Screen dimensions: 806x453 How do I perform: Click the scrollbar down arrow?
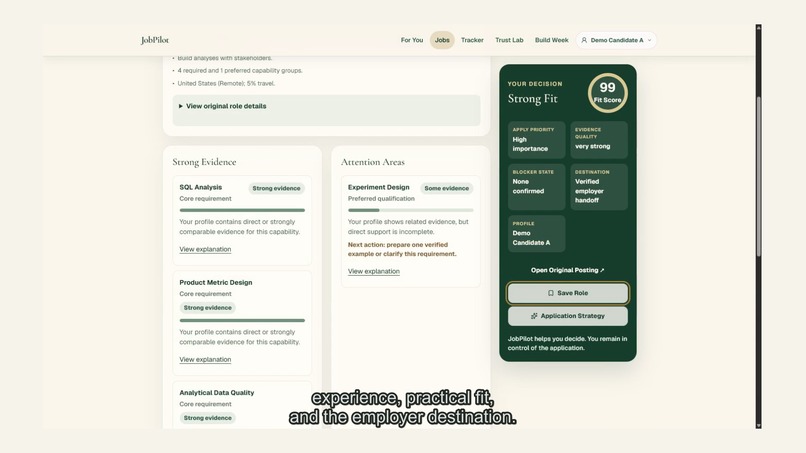(759, 426)
